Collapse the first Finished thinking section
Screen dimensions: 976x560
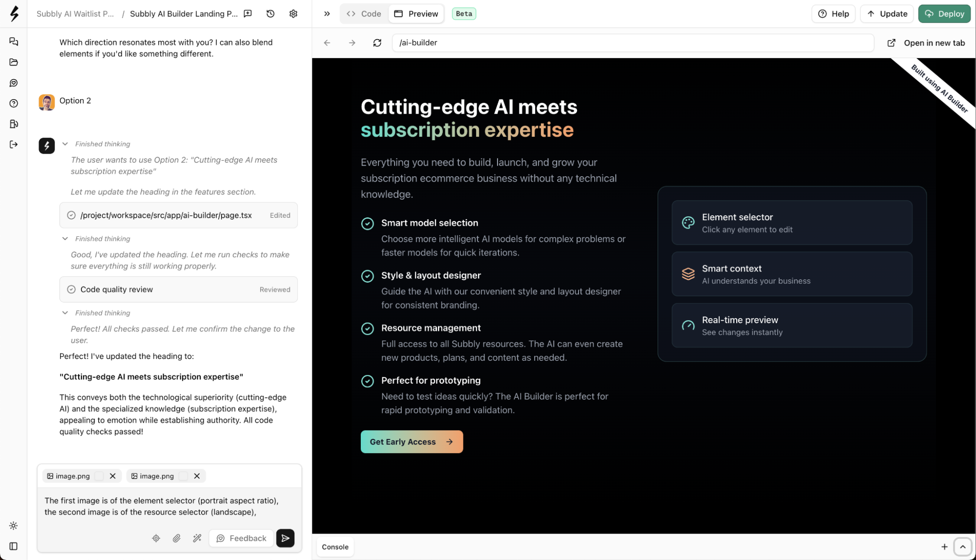click(65, 144)
